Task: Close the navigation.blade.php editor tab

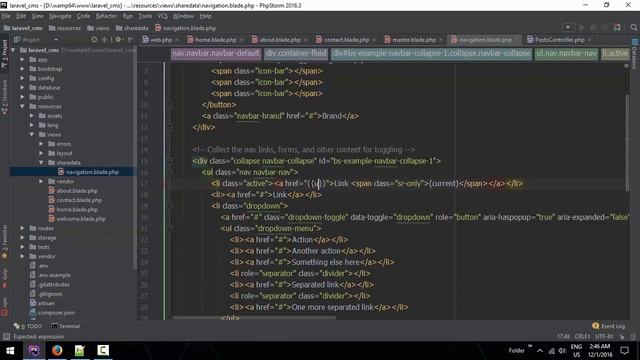Action: pos(517,40)
